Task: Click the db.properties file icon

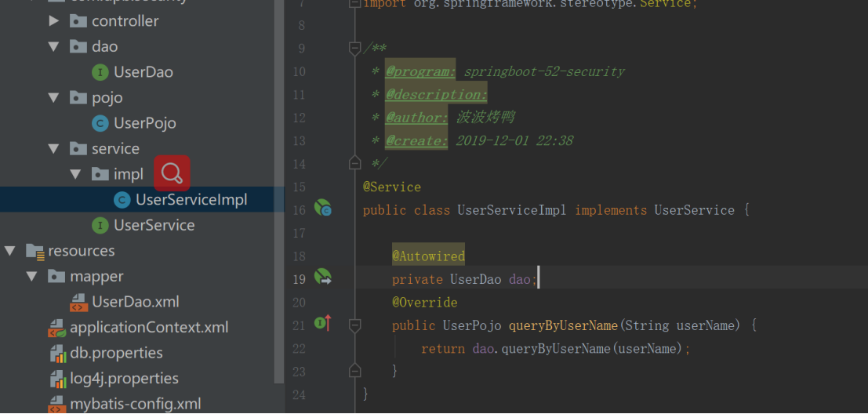Action: 57,353
